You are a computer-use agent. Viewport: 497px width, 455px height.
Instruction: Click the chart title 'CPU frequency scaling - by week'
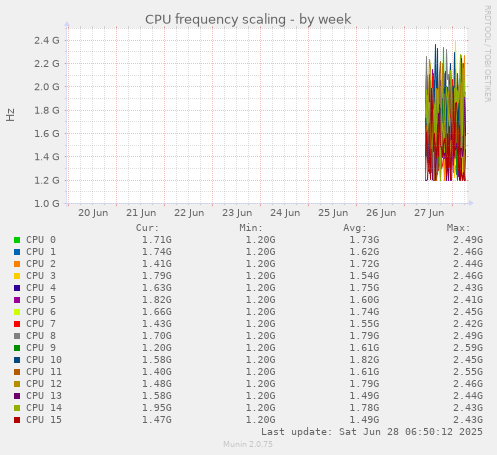point(248,19)
